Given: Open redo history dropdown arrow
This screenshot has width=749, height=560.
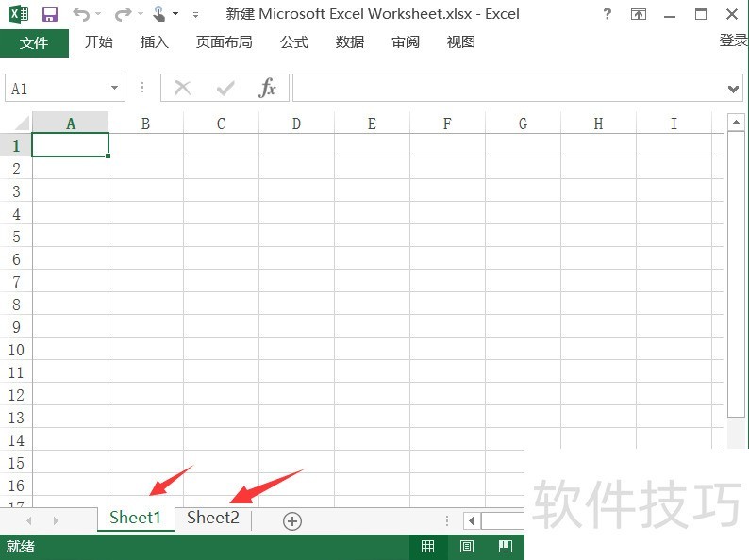Looking at the screenshot, I should [141, 14].
